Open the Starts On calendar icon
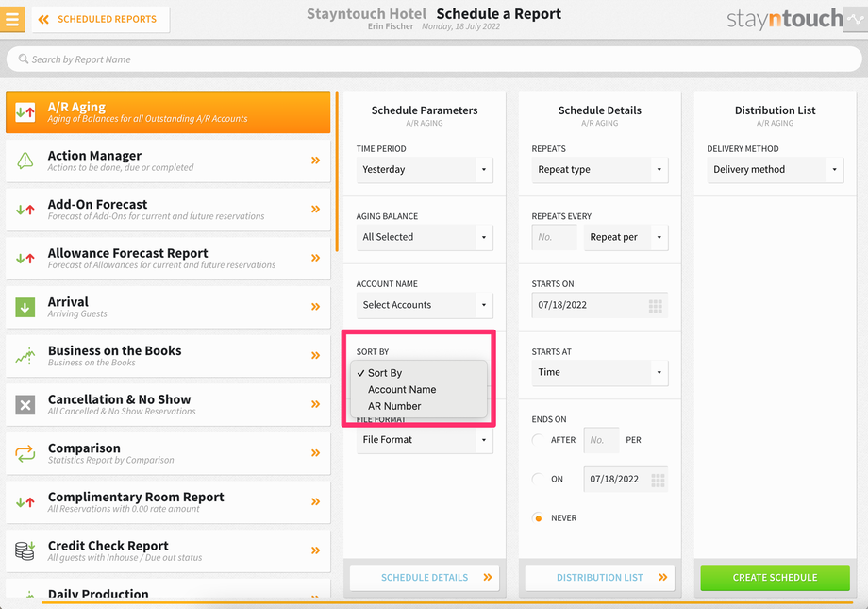Image resolution: width=868 pixels, height=609 pixels. pos(656,306)
